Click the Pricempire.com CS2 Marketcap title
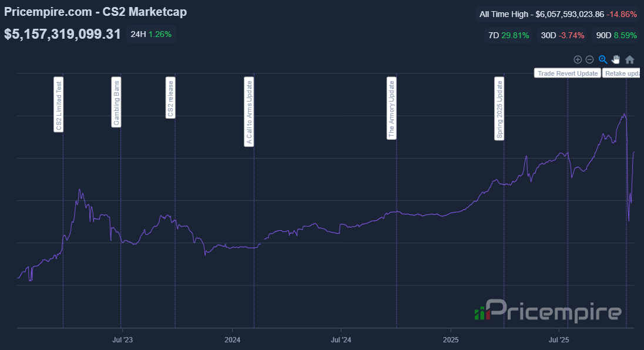 (96, 12)
